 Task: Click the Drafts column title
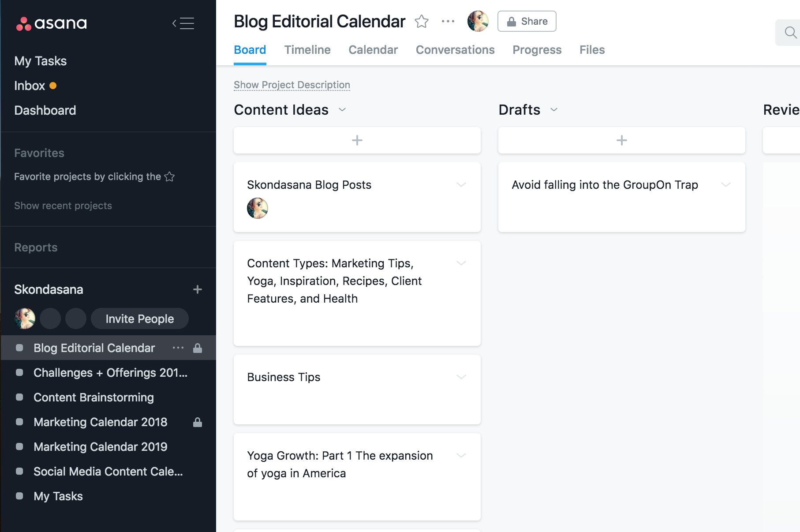tap(519, 110)
